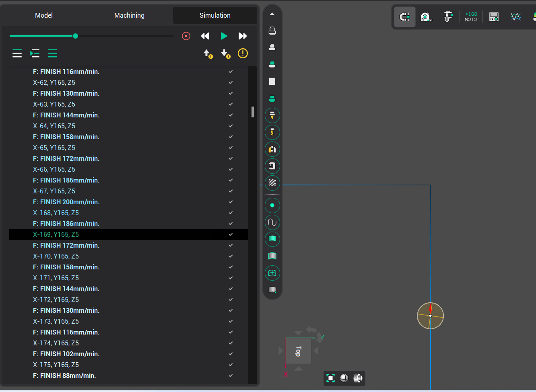
Task: Collapse the vertical toolbar with up arrow
Action: pos(272,14)
